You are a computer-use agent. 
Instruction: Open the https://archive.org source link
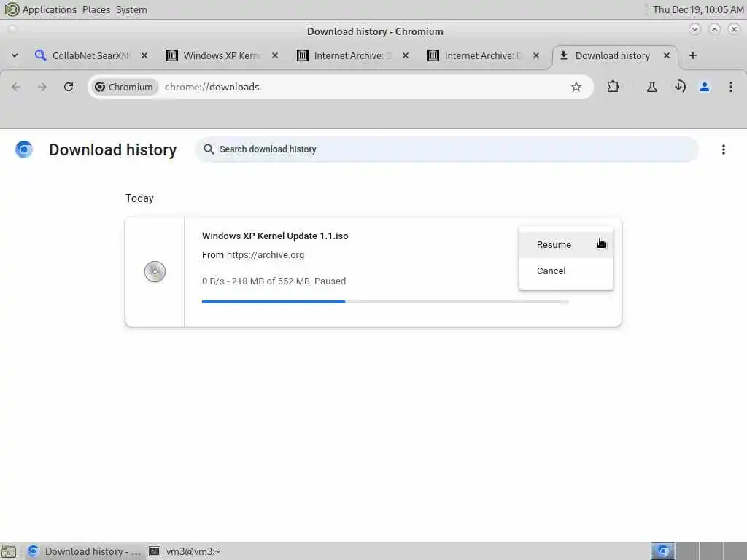265,254
